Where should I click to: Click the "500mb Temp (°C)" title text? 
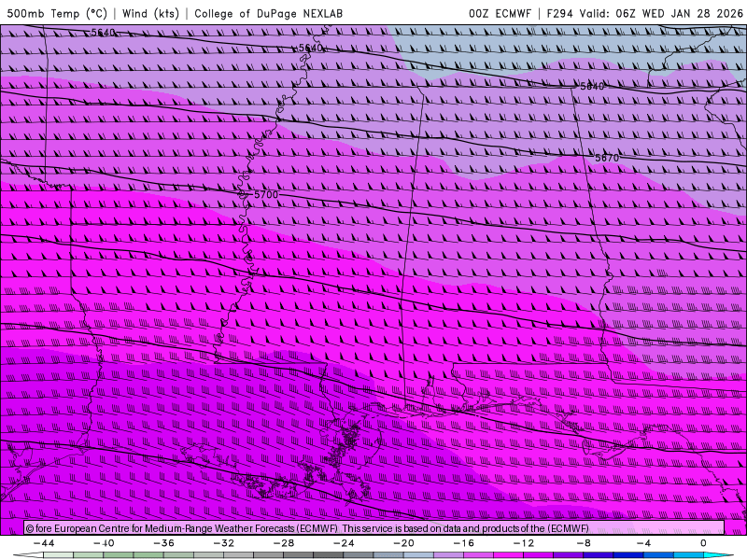coord(57,13)
